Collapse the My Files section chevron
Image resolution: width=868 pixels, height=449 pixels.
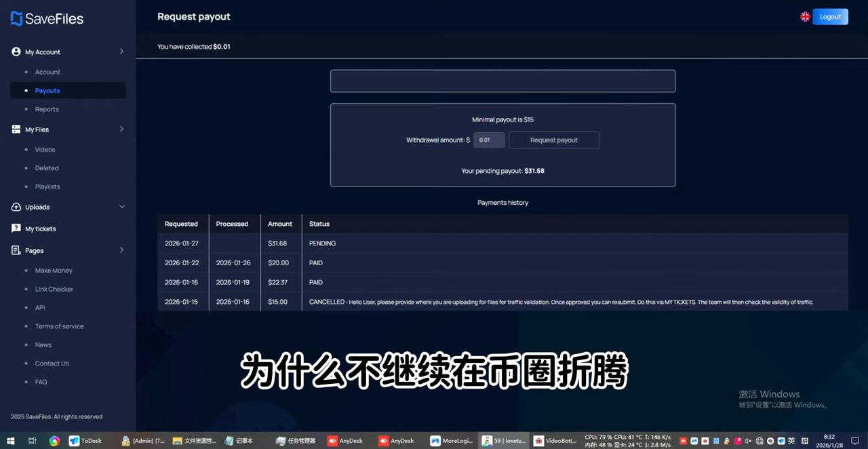(122, 129)
